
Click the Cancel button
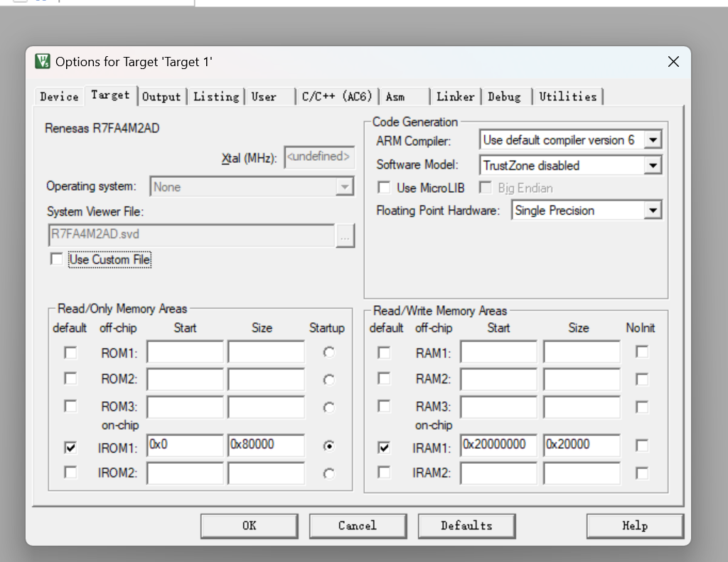point(358,526)
